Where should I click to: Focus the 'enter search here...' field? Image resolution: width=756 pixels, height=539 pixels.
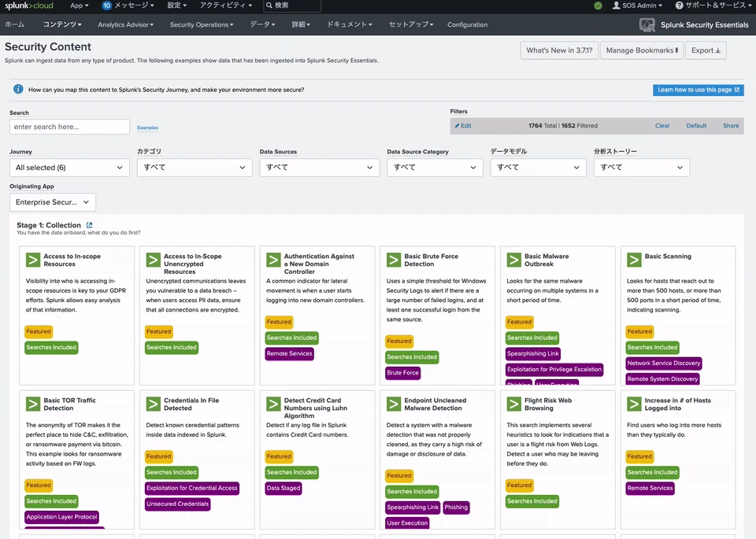69,127
